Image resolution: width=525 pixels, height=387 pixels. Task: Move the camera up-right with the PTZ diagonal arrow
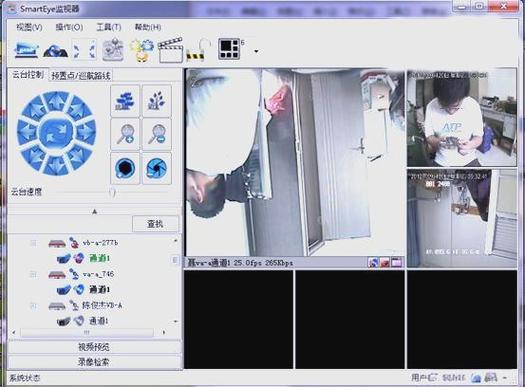(77, 110)
